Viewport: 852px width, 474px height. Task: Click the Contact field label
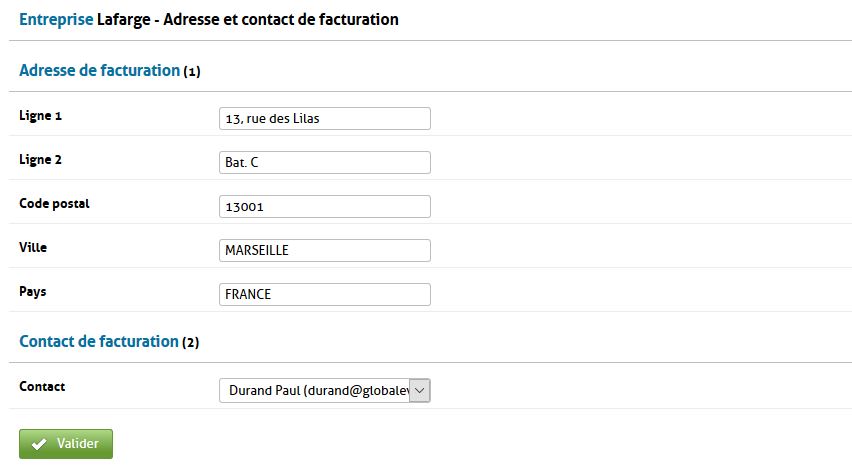point(42,386)
